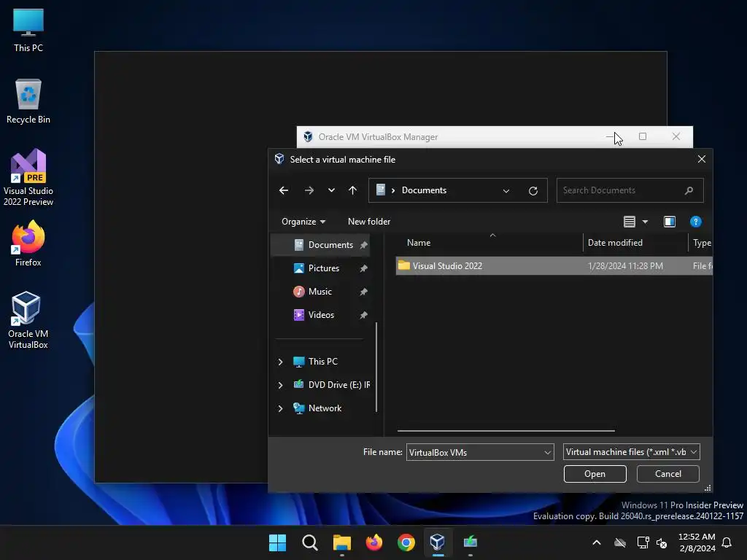Expand the This PC tree node
This screenshot has width=747, height=560.
click(x=281, y=362)
